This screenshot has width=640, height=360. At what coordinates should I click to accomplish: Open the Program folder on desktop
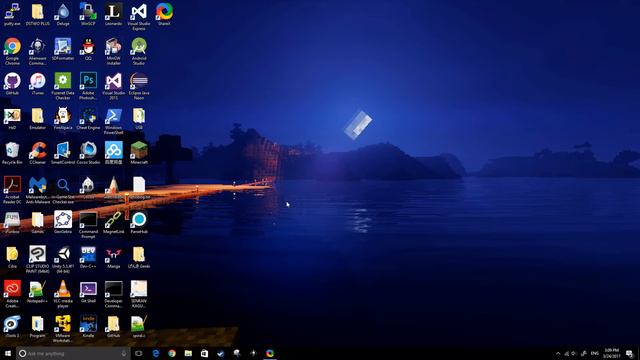pos(38,327)
